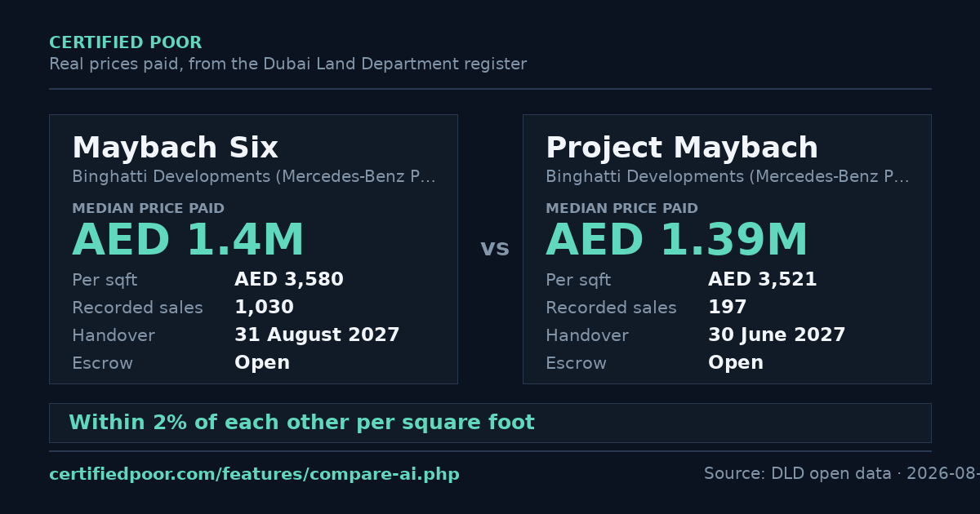Click Project Maybach Escrow Open status

736,363
